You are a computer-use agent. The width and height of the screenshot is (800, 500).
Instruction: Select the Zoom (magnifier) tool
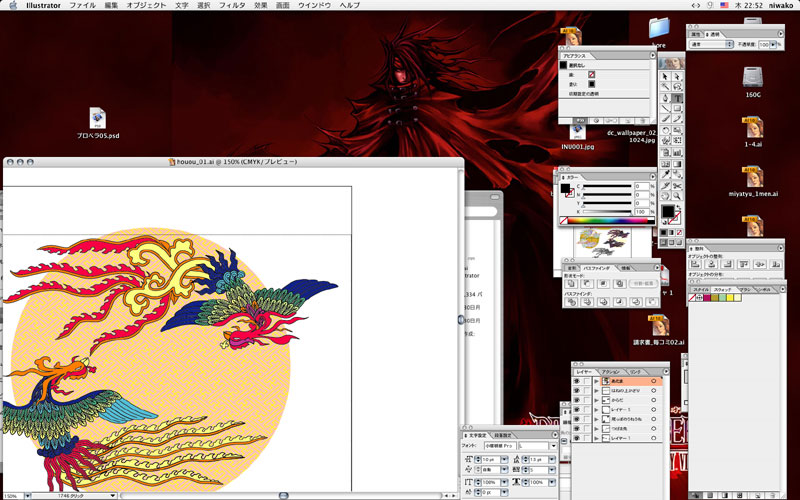[x=677, y=196]
